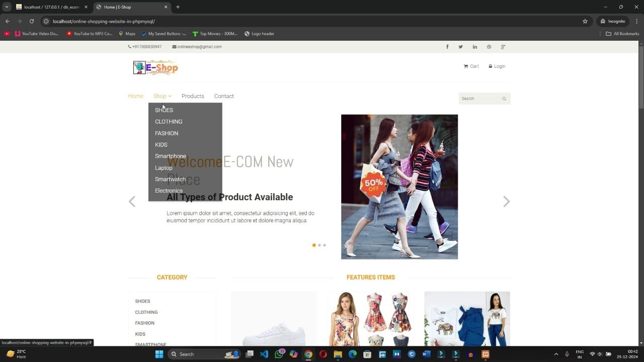Viewport: 644px width, 362px height.
Task: Open the Contact nav item
Action: pos(224,96)
